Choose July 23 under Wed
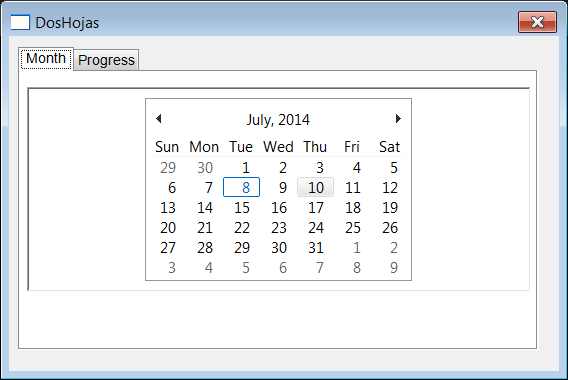 coord(278,227)
